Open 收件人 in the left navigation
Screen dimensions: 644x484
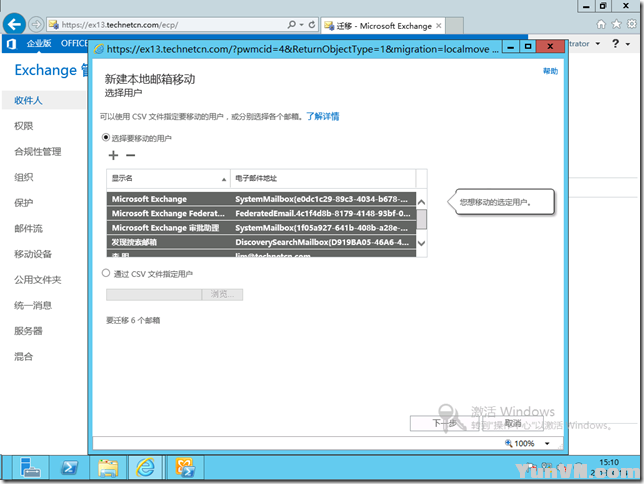(28, 100)
